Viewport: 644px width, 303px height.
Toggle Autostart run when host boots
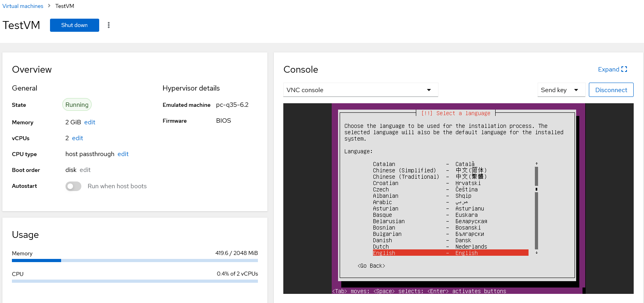[x=73, y=186]
